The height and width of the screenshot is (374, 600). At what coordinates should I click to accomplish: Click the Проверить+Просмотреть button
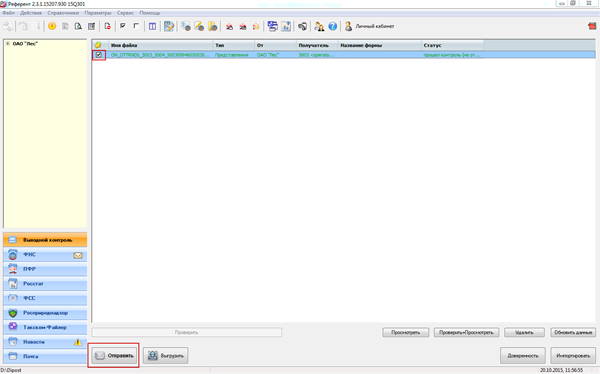click(x=466, y=332)
